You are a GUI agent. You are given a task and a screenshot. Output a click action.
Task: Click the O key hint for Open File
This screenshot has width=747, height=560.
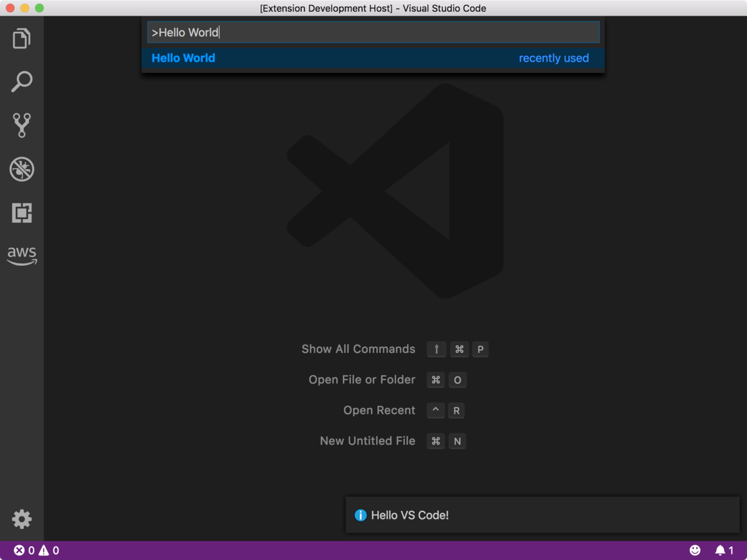tap(458, 380)
